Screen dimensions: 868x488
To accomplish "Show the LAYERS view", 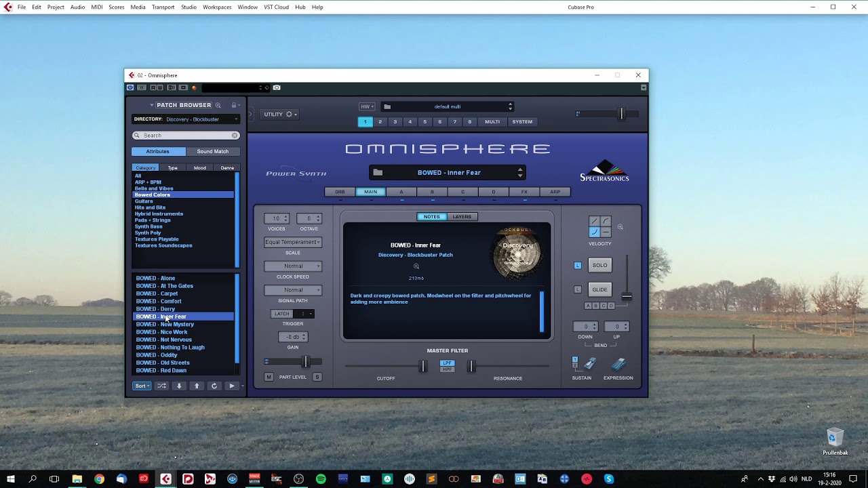I will click(x=462, y=217).
